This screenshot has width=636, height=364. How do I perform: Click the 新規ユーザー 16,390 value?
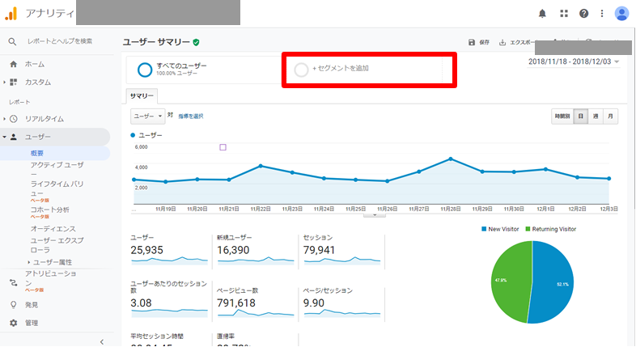click(x=233, y=250)
